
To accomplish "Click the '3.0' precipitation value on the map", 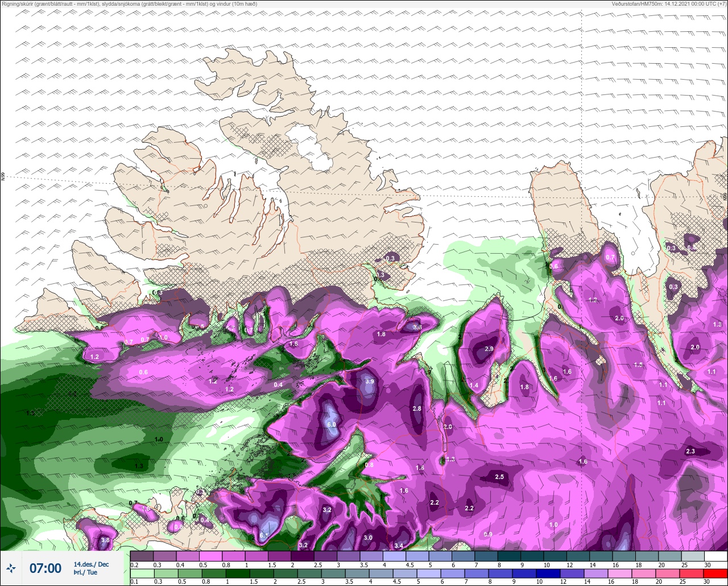I will click(368, 538).
